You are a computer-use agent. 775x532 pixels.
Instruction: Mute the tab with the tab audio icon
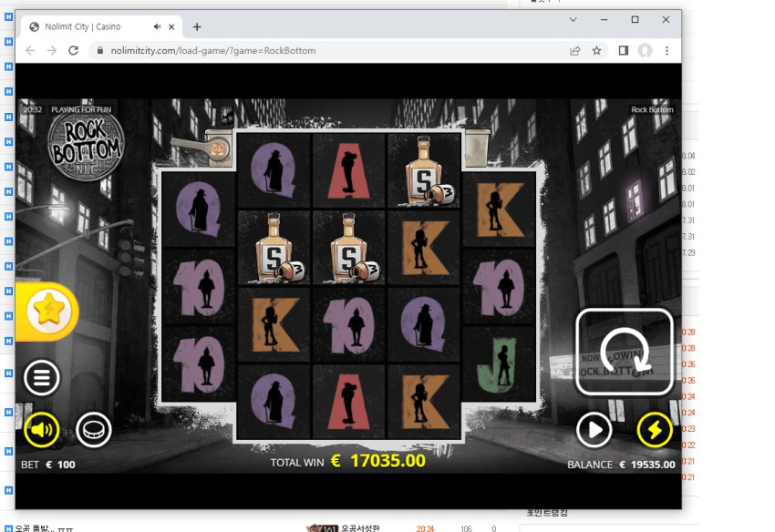pyautogui.click(x=157, y=26)
